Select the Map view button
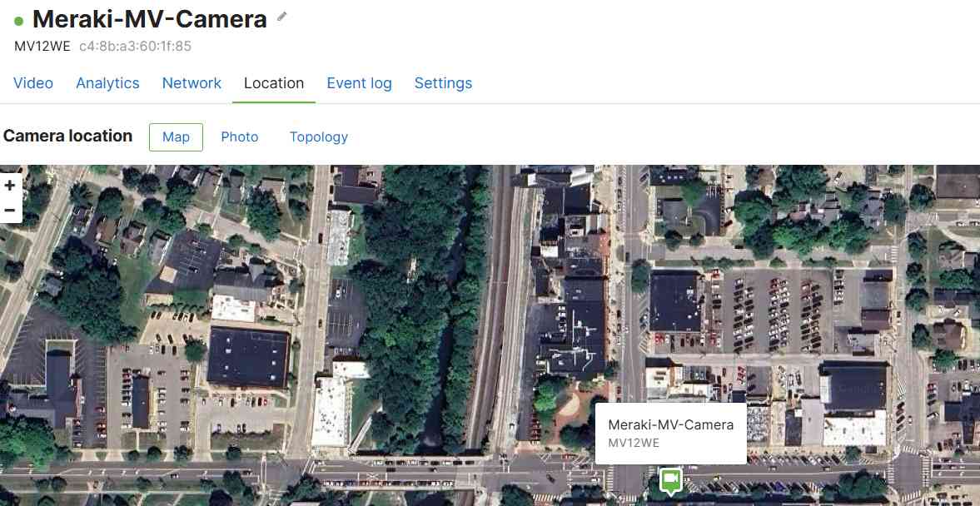 click(176, 137)
